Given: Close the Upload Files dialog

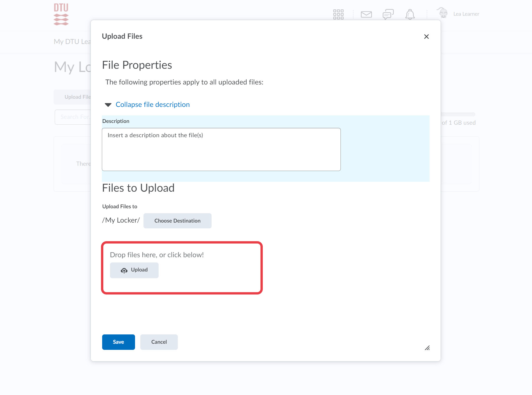Looking at the screenshot, I should [426, 37].
